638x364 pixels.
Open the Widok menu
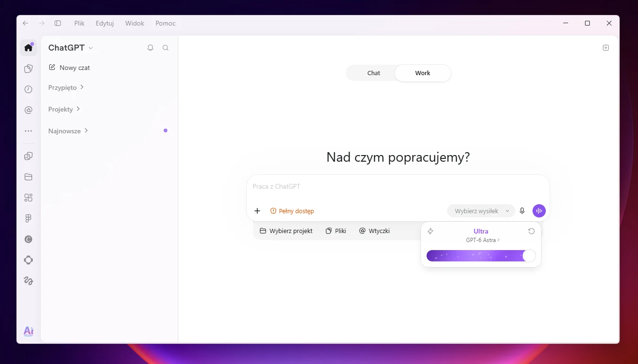(x=135, y=23)
